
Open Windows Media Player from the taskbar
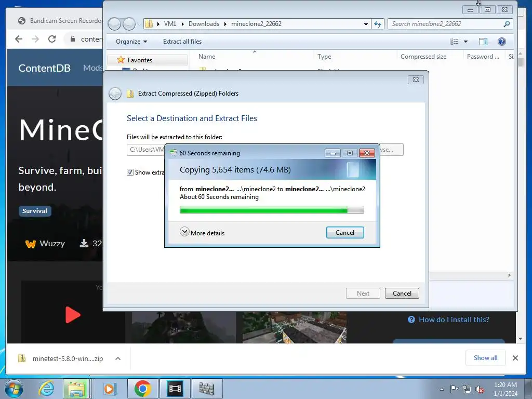point(109,389)
